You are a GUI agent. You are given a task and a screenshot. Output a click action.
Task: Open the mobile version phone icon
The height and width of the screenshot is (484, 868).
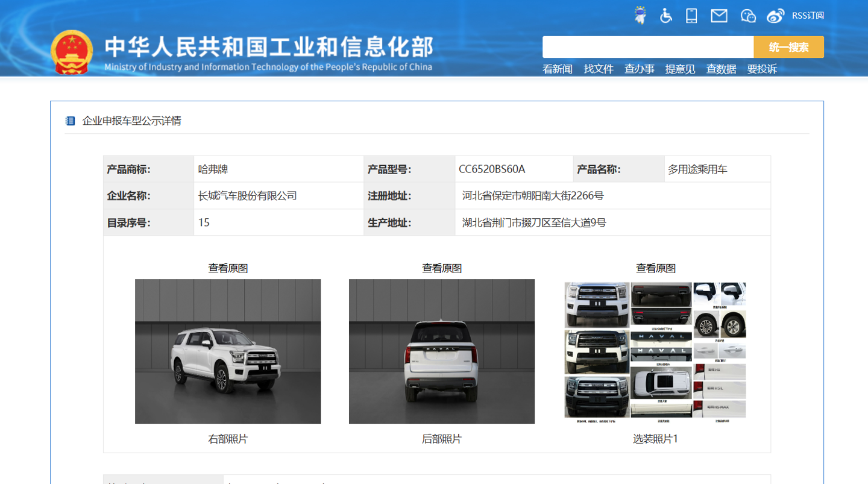pyautogui.click(x=691, y=16)
